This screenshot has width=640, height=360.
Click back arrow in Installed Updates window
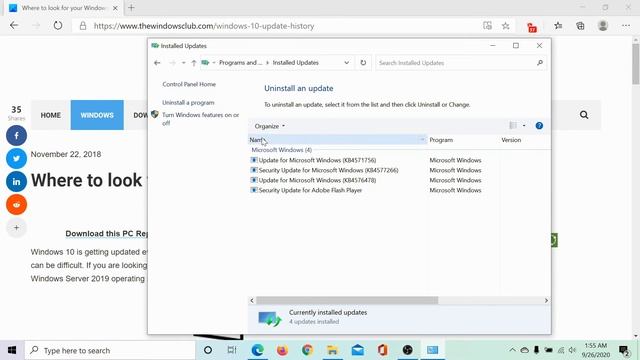157,63
